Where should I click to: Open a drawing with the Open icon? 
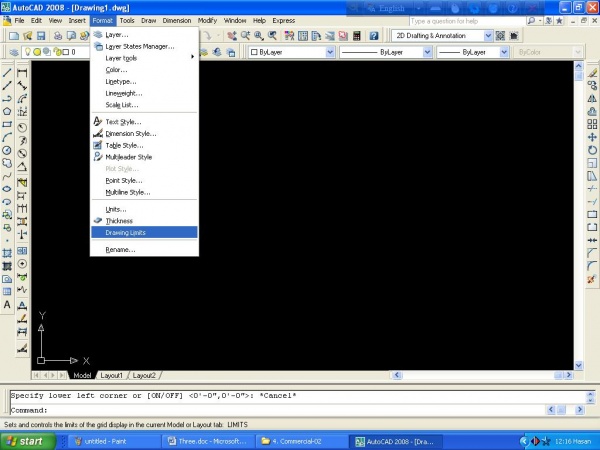28,36
